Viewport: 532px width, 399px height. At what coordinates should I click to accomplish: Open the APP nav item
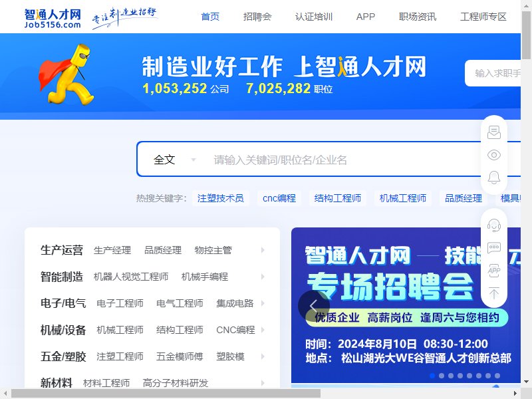[365, 17]
